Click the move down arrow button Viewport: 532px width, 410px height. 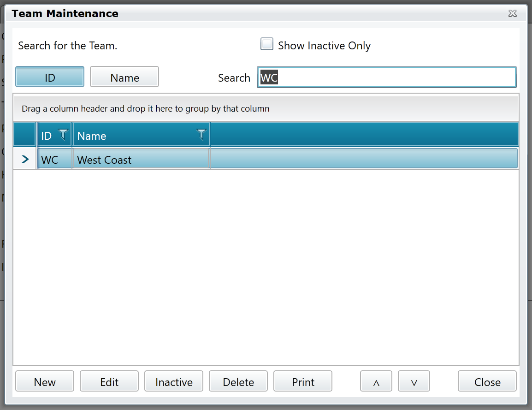414,381
